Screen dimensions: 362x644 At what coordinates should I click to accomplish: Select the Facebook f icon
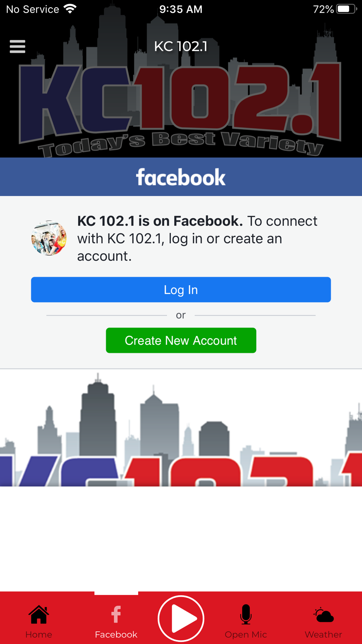pos(116,614)
